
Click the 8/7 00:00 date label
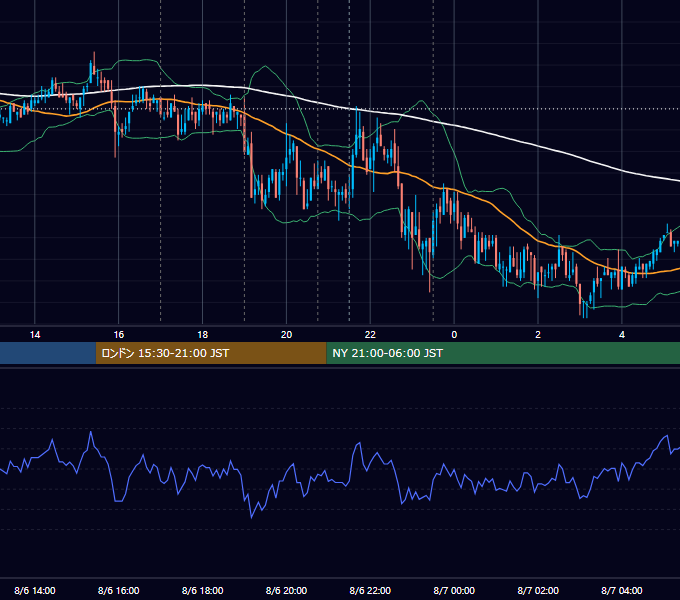(454, 590)
